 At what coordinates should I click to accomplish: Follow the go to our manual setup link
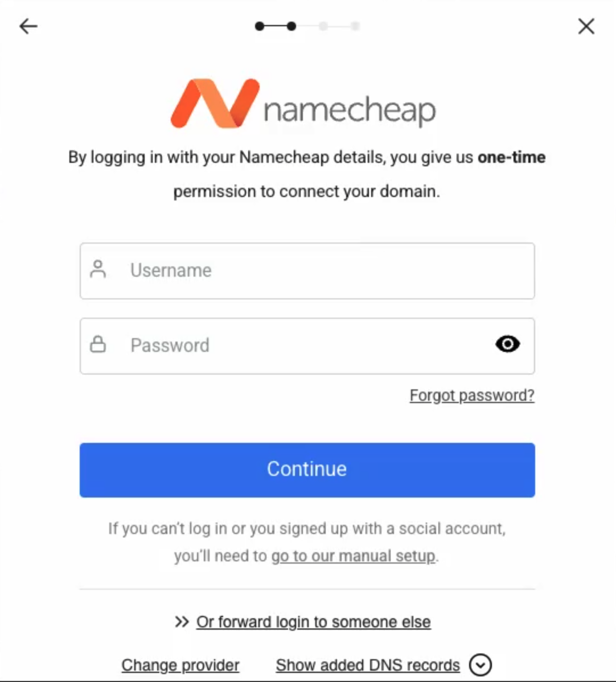[353, 556]
